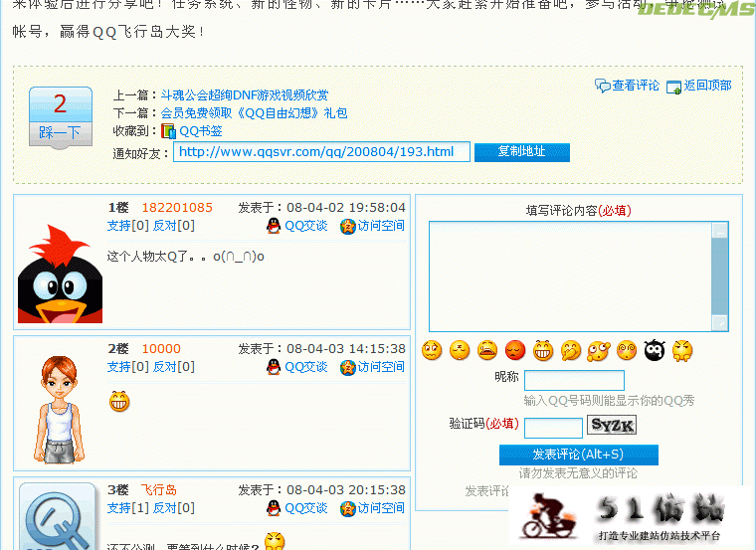
Task: Open user 10000 profile name
Action: click(x=161, y=349)
